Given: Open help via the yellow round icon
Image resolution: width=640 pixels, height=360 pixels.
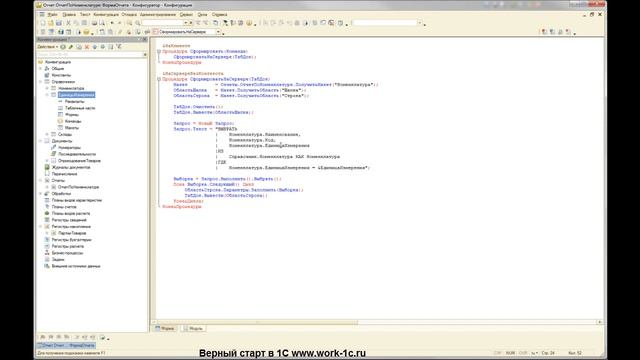Looking at the screenshot, I should point(249,23).
